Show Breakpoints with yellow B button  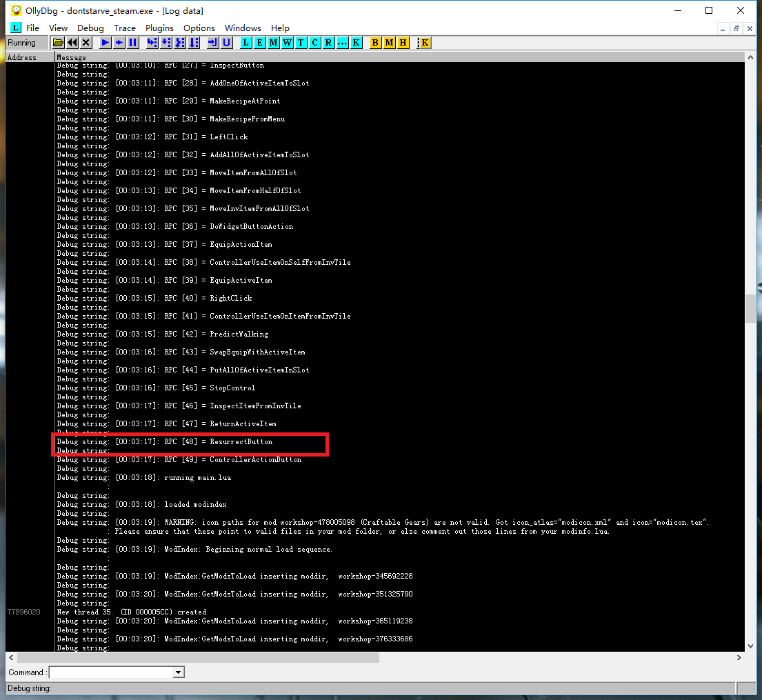[375, 43]
